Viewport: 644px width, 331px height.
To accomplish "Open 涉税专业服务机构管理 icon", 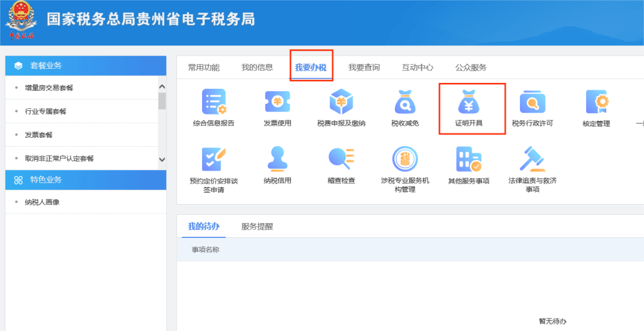I will (x=405, y=159).
